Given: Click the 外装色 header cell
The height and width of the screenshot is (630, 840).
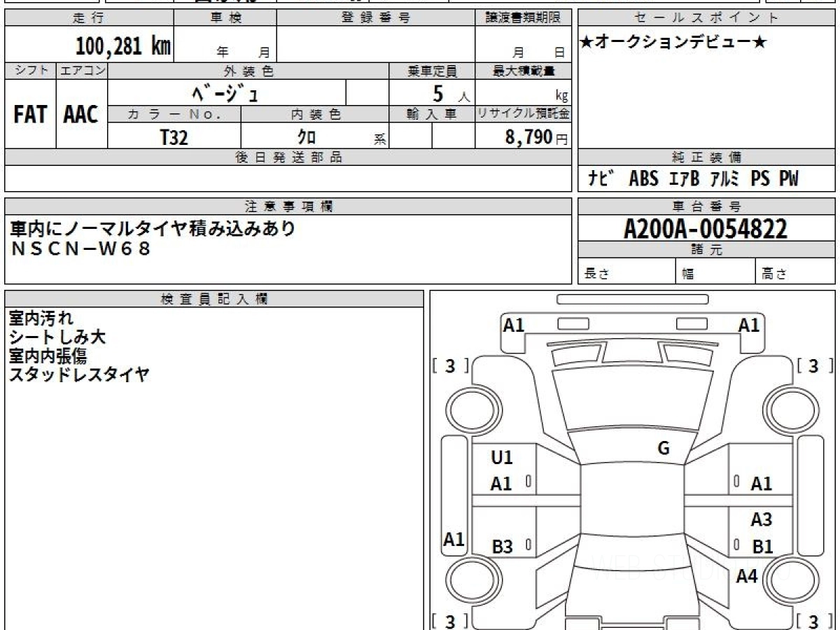Looking at the screenshot, I should pos(248,71).
